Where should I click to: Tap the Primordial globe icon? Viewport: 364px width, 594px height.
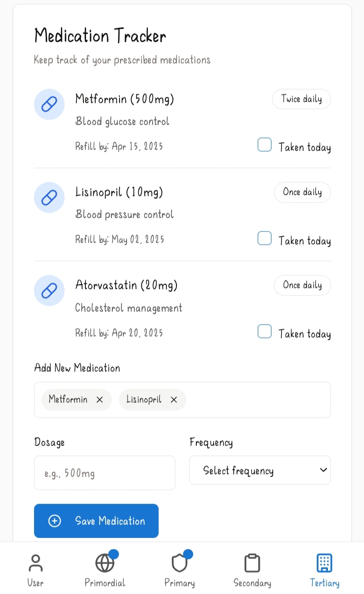point(105,563)
